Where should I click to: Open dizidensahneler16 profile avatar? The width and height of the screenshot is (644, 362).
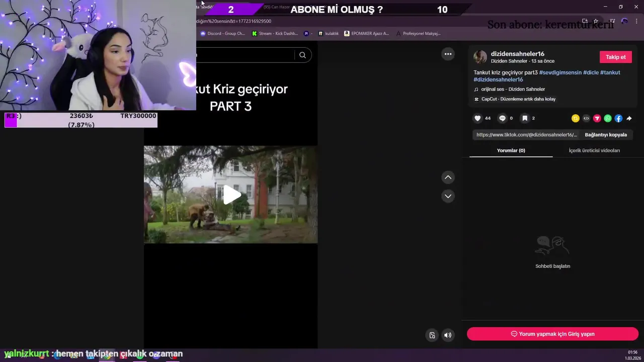click(x=480, y=57)
